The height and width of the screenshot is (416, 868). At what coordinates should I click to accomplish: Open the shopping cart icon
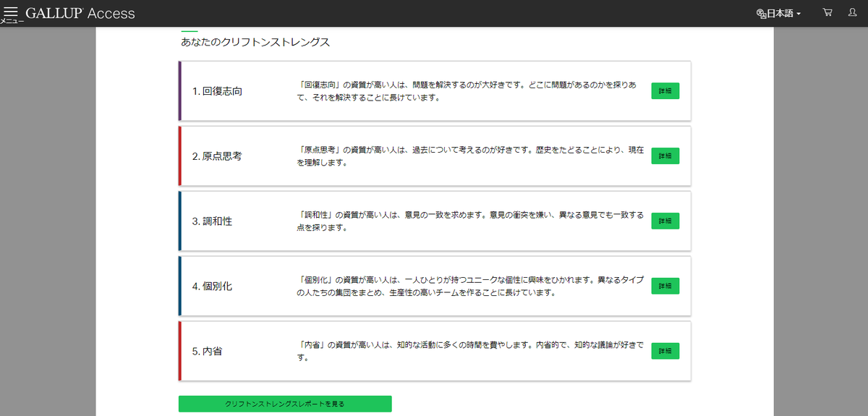(x=827, y=13)
